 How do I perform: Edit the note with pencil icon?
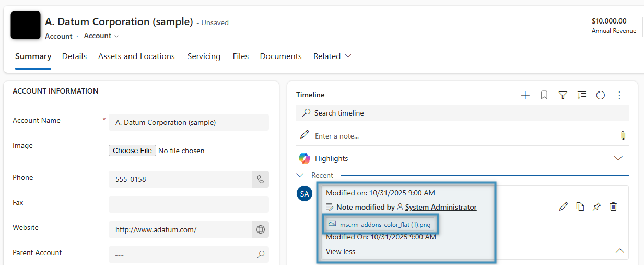tap(563, 206)
